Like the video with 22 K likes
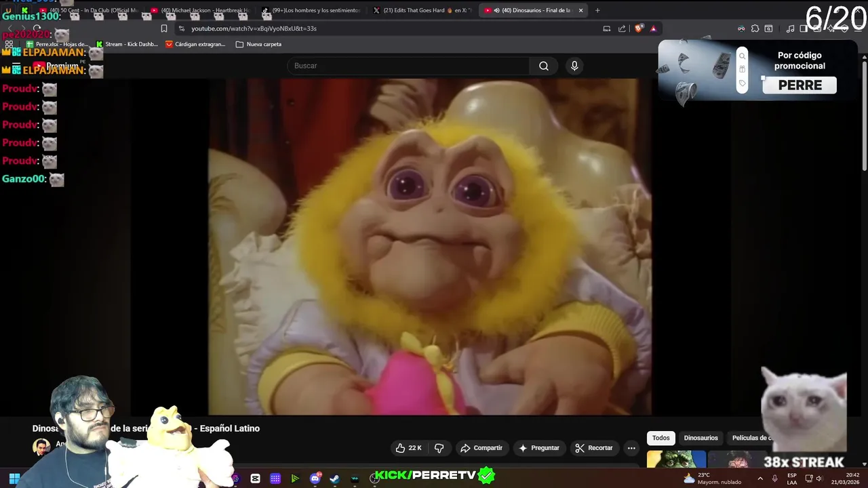 pyautogui.click(x=409, y=448)
